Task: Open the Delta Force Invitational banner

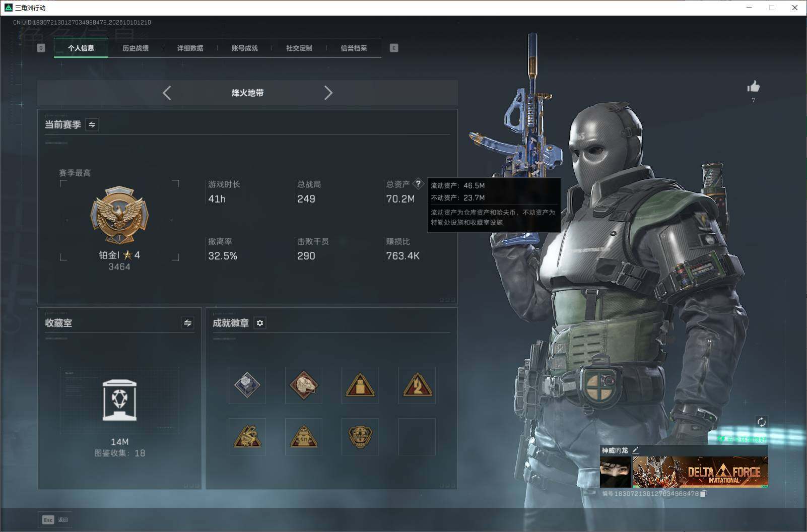Action: click(x=700, y=472)
